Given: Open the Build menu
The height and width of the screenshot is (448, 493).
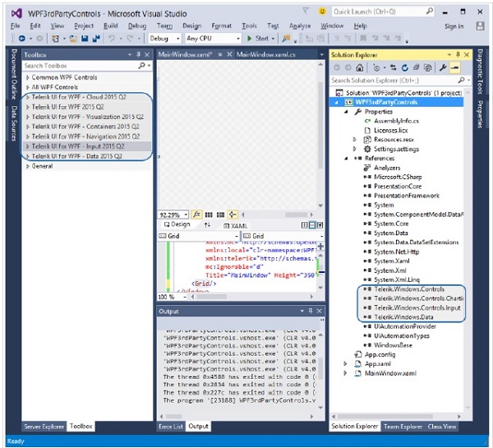Looking at the screenshot, I should coord(110,25).
